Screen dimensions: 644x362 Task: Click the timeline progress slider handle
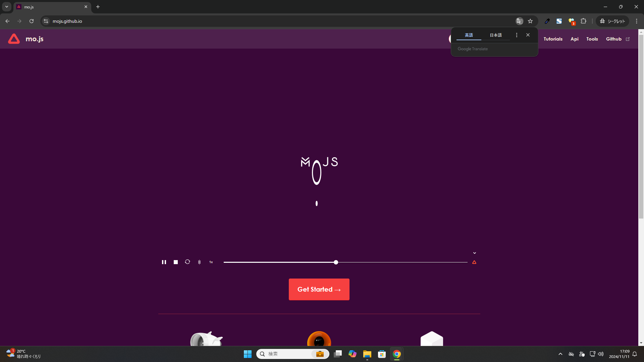coord(336,262)
